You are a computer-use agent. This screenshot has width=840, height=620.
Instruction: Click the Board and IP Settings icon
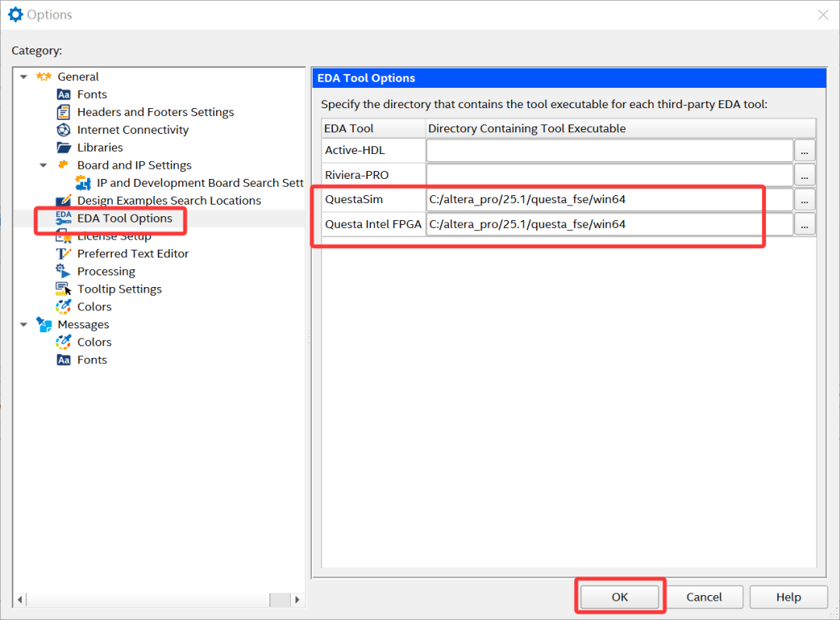tap(63, 164)
